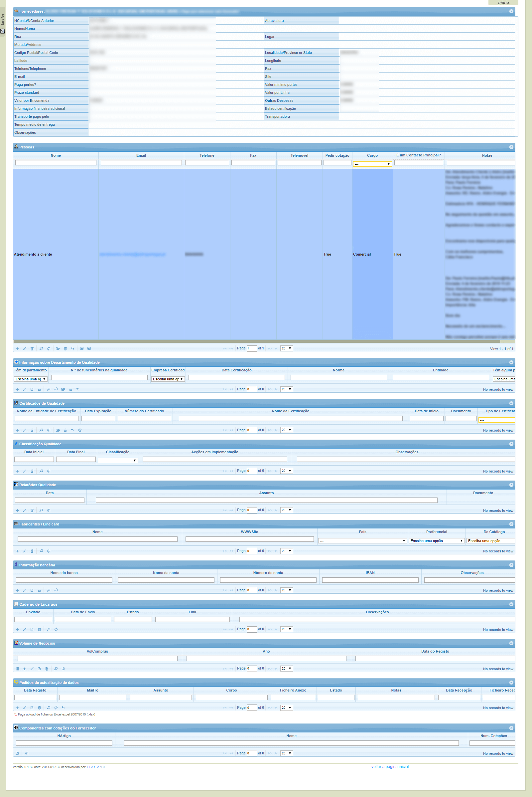532x797 pixels.
Task: Add a Caderno de Encargos record
Action: (17, 629)
